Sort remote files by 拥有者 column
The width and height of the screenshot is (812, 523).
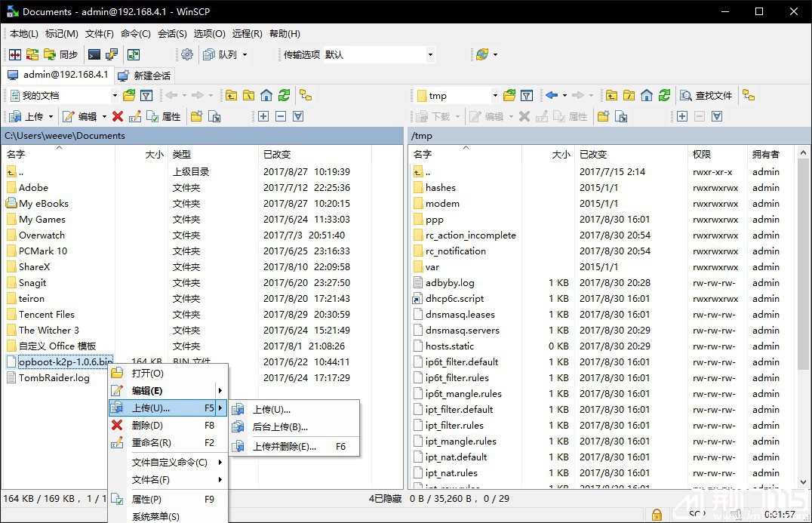(x=771, y=154)
